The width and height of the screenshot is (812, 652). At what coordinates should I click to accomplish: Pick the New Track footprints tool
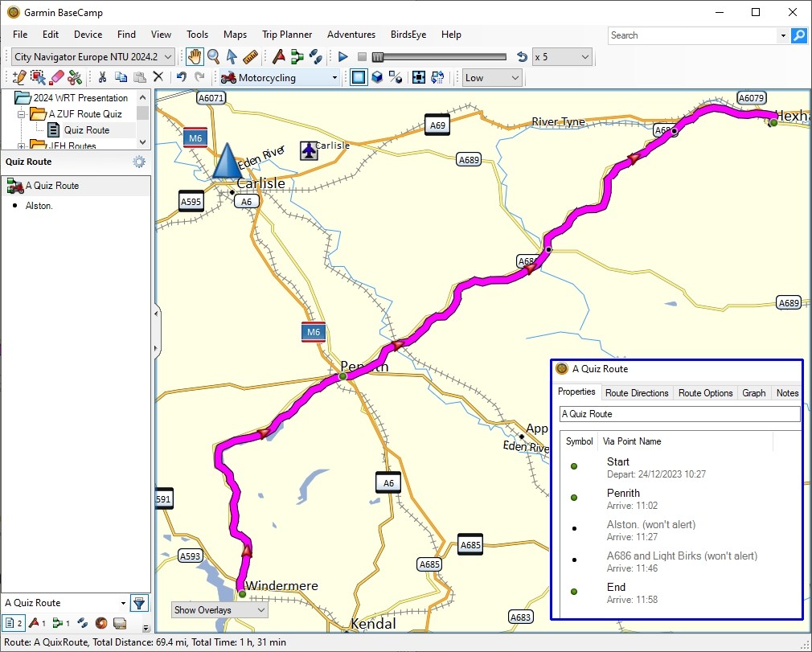click(315, 56)
